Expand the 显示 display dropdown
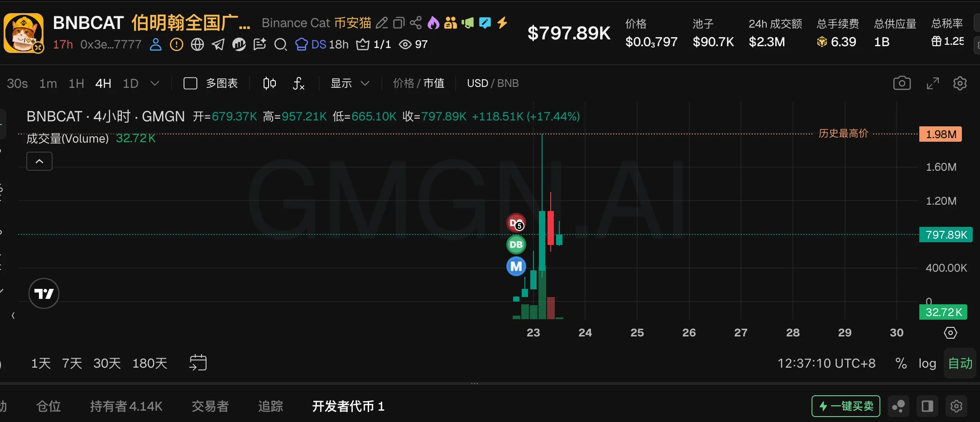Screen dimensions: 980x422 350,83
